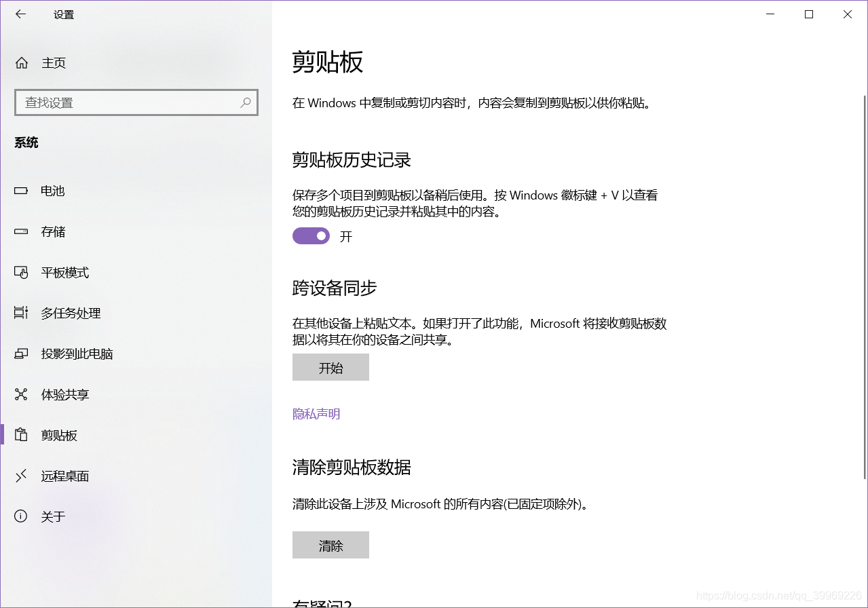This screenshot has width=868, height=608.
Task: Select the tablet mode (平板模式) icon
Action: coord(21,272)
